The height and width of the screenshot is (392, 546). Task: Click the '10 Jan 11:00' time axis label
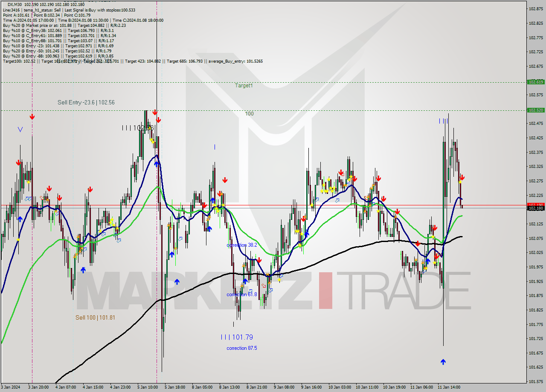(x=367, y=387)
